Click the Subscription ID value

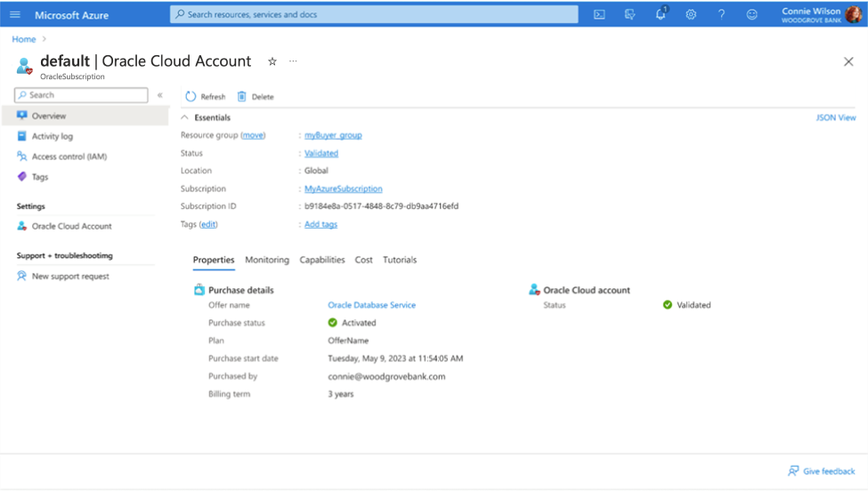pyautogui.click(x=381, y=206)
